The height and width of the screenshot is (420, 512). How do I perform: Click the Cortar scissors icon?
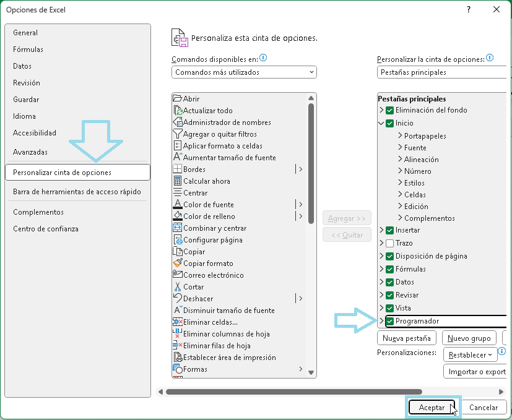tap(179, 287)
